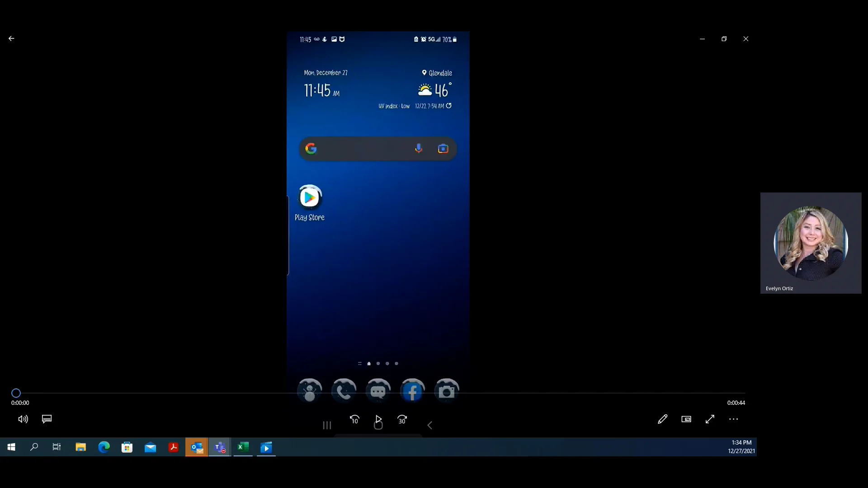The height and width of the screenshot is (488, 868).
Task: Open Play Store app in video
Action: point(310,198)
